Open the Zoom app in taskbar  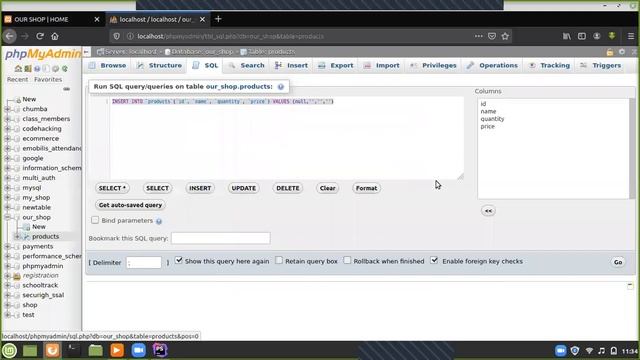[x=138, y=351]
